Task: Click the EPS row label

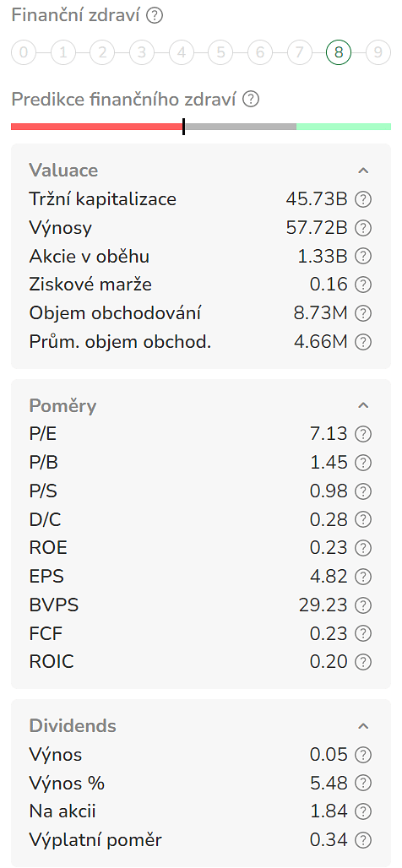Action: point(46,576)
